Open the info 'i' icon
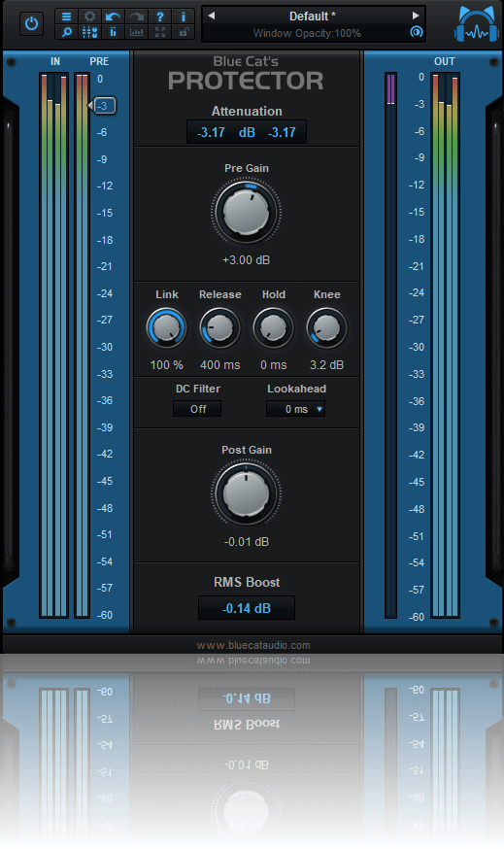 [183, 17]
